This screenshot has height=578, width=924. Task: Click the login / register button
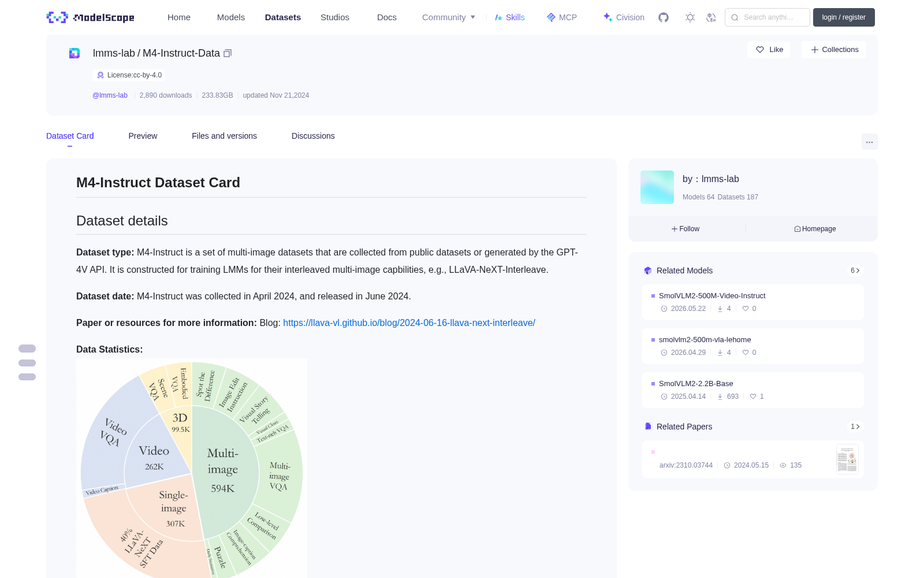[x=844, y=17]
